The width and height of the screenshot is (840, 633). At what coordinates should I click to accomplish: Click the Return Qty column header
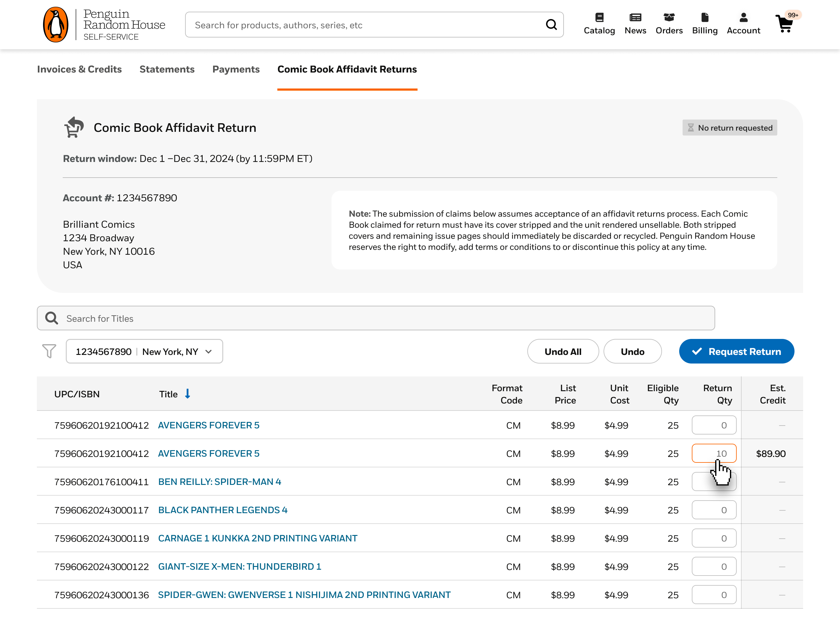[x=717, y=394]
